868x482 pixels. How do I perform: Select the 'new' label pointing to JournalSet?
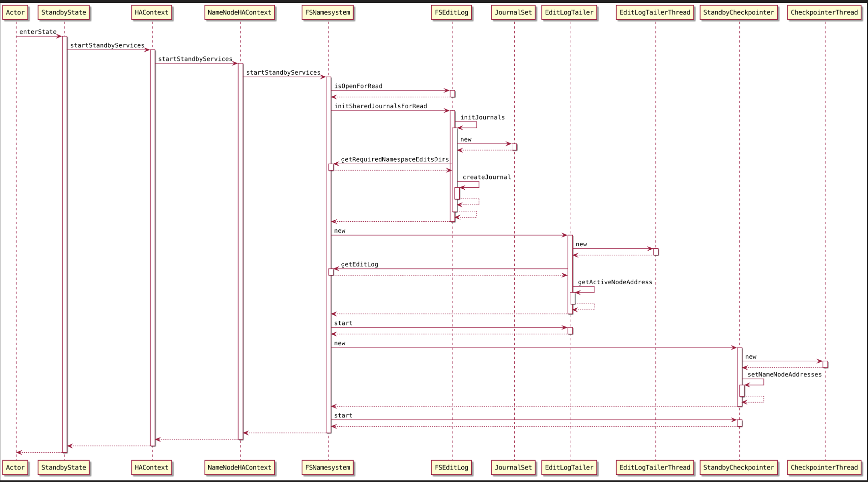tap(466, 140)
